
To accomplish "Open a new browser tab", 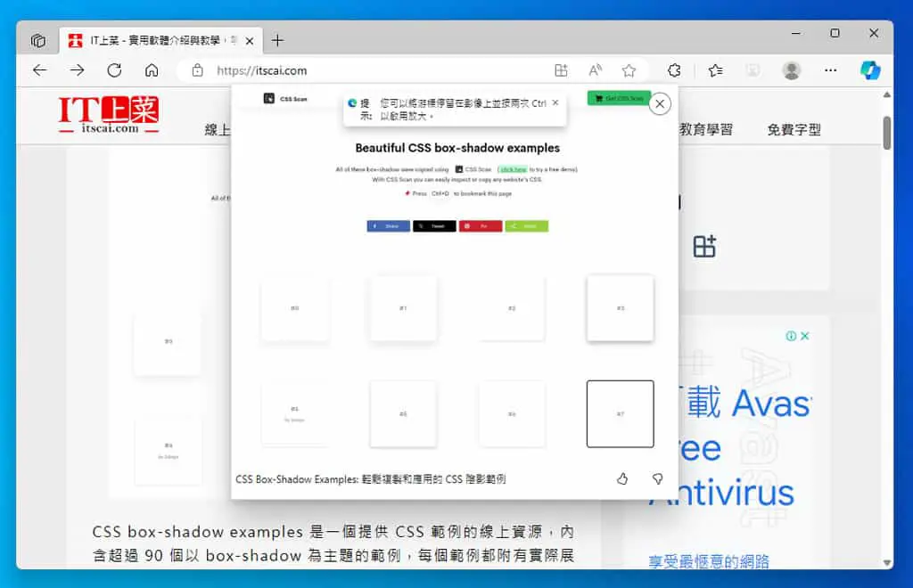I will (278, 41).
